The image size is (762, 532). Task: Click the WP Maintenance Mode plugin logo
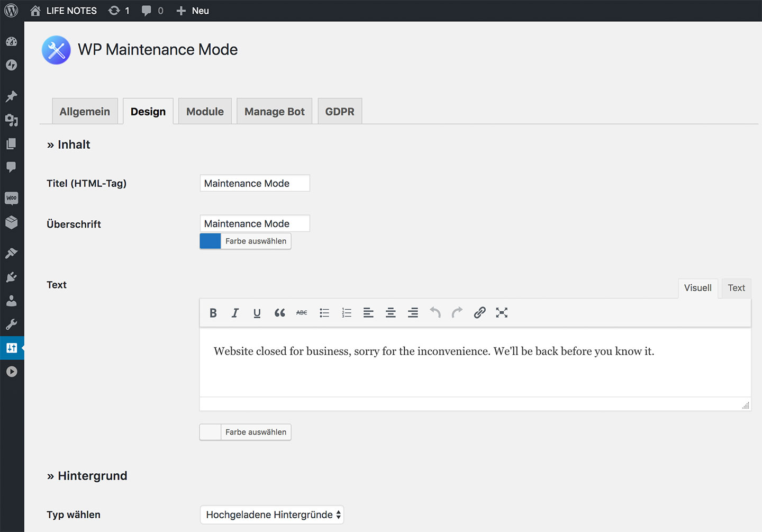(56, 50)
